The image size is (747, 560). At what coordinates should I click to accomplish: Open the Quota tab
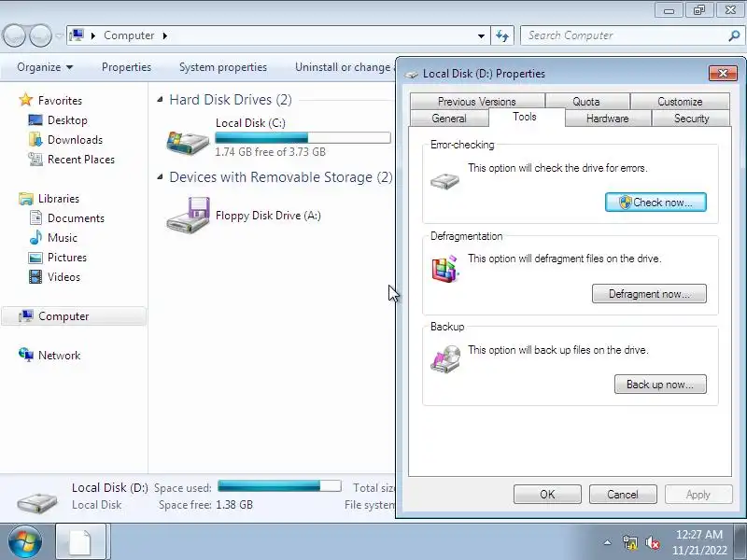[x=586, y=102]
